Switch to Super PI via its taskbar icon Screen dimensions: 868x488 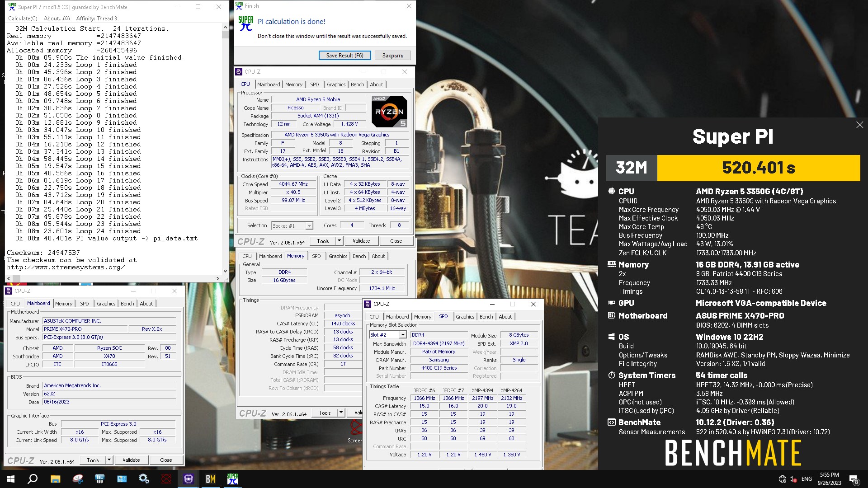coord(233,479)
